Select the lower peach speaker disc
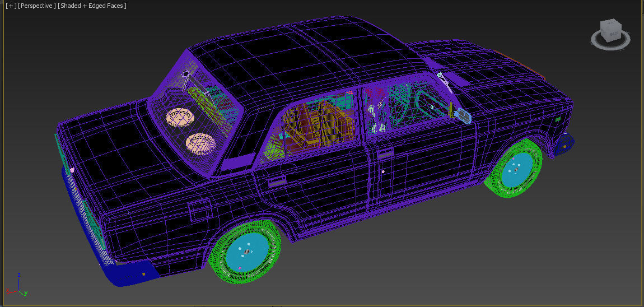The width and height of the screenshot is (644, 307). [x=201, y=144]
